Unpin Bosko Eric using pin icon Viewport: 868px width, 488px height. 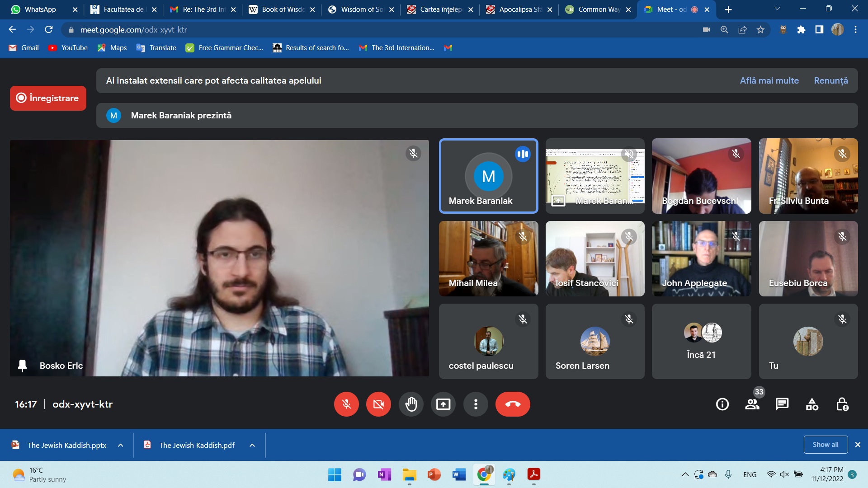[22, 366]
